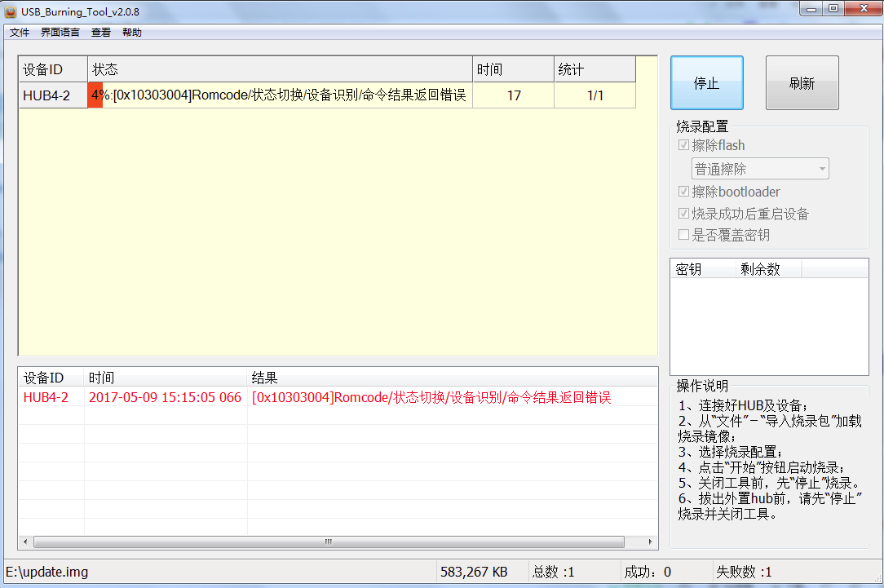Select the HUB4-2 device row in top table
The width and height of the screenshot is (884, 588).
46,96
